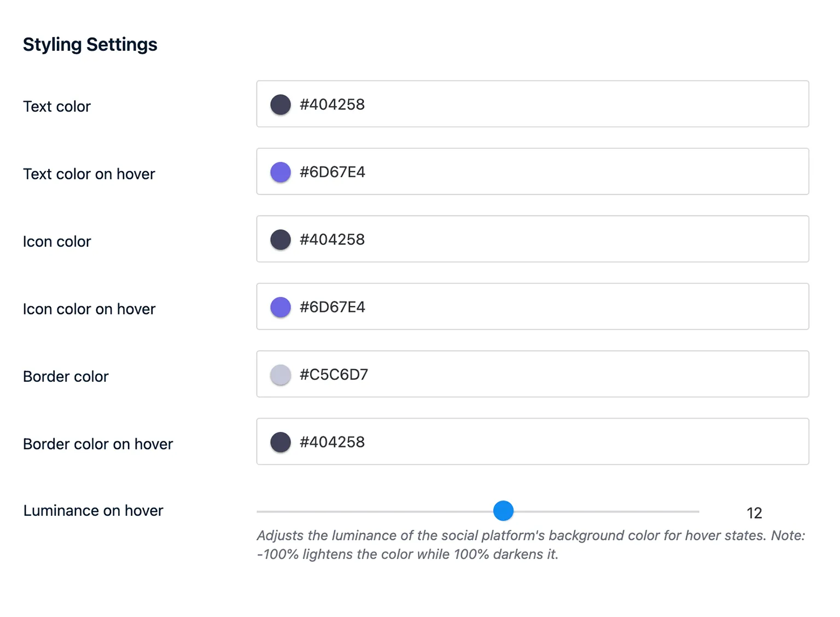Select the Icon color on hover hex field
The image size is (840, 617).
click(547, 307)
